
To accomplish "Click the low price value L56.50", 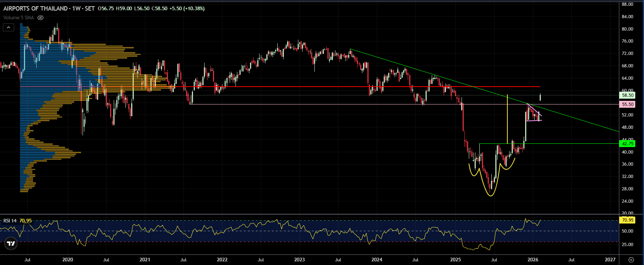I will coord(142,8).
